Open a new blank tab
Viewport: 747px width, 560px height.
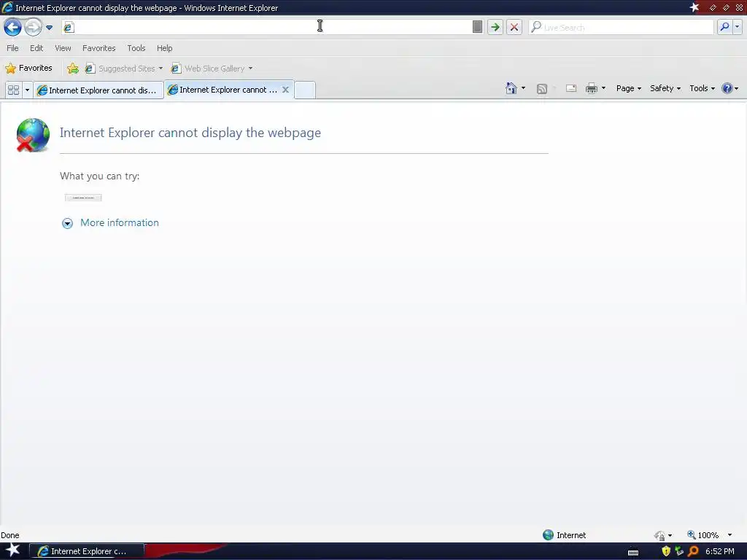[305, 90]
